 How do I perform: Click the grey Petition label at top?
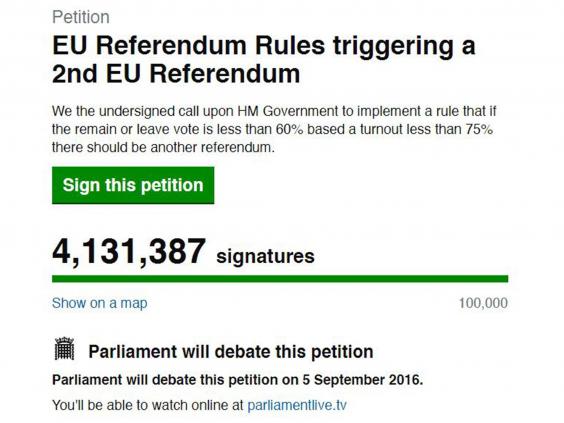(81, 17)
